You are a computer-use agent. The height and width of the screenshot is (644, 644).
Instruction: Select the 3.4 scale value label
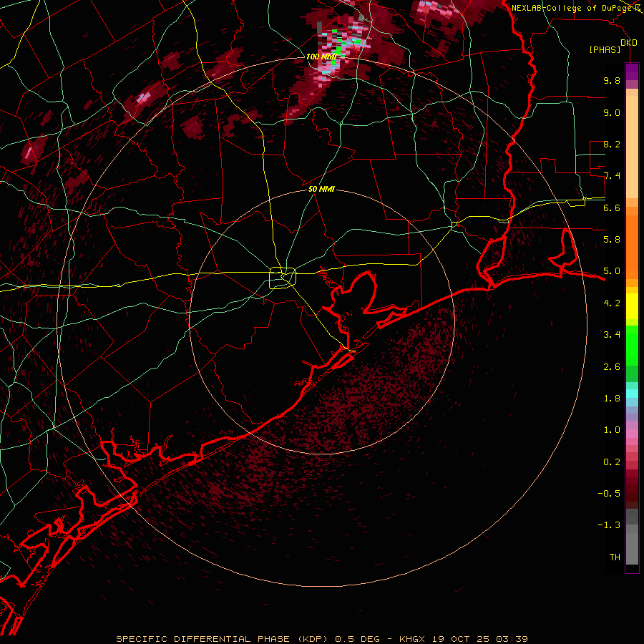[x=612, y=335]
